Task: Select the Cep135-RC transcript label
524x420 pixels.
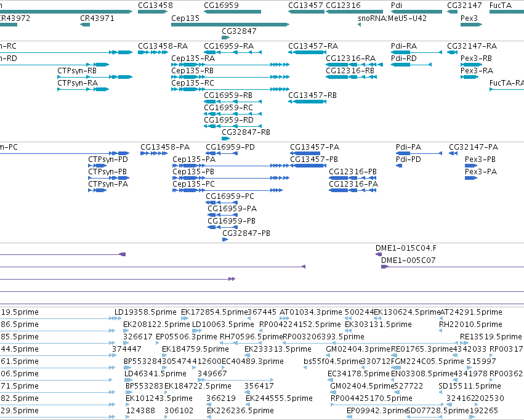Action: [x=193, y=83]
